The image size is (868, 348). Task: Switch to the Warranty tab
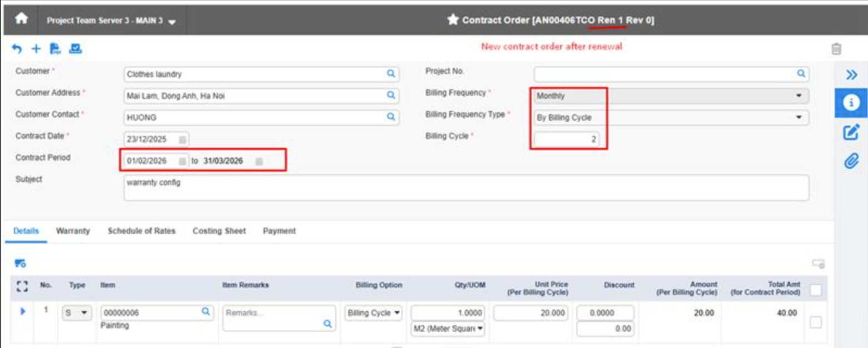(73, 231)
